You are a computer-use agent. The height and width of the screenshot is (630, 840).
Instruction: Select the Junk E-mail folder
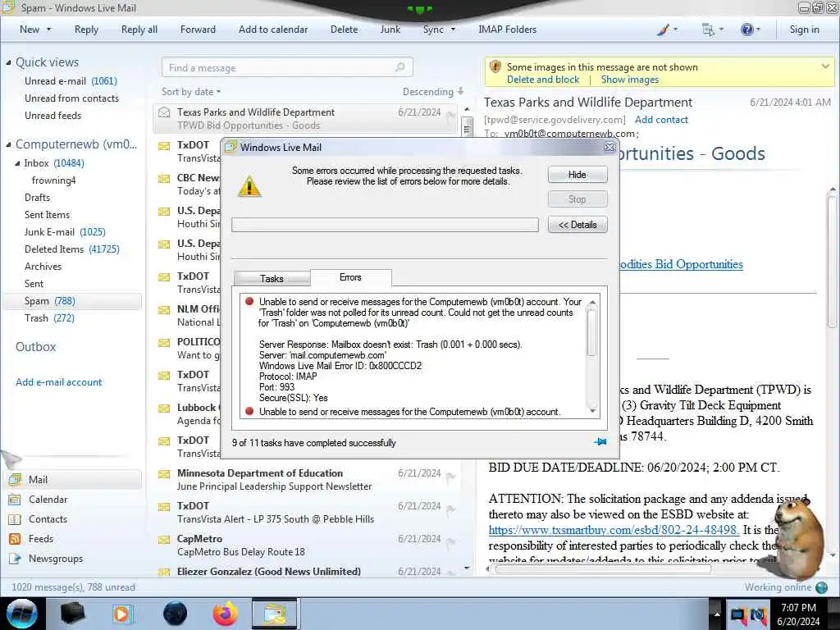coord(64,232)
